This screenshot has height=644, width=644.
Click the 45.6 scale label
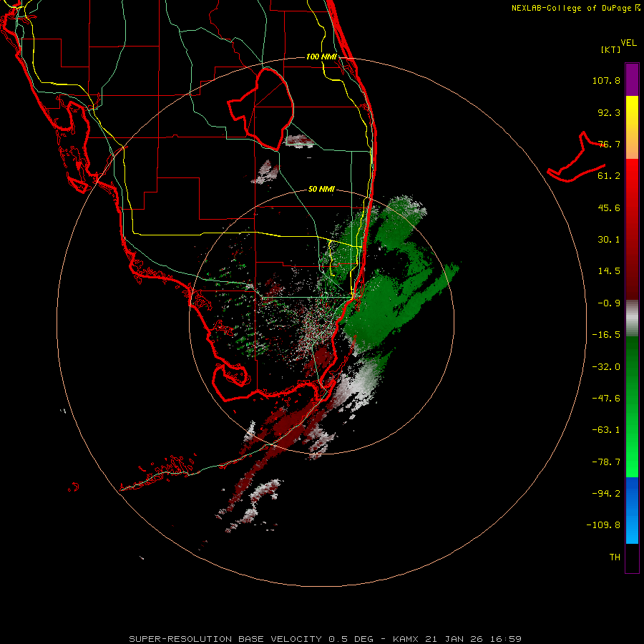tap(609, 208)
